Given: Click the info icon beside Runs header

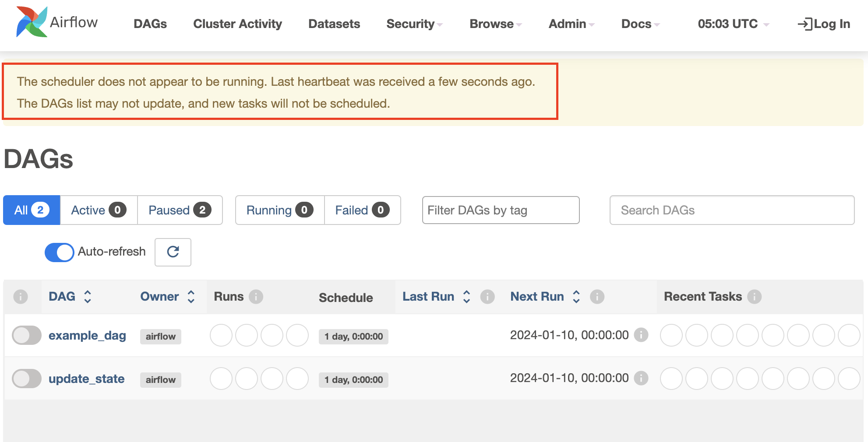Looking at the screenshot, I should (x=256, y=297).
